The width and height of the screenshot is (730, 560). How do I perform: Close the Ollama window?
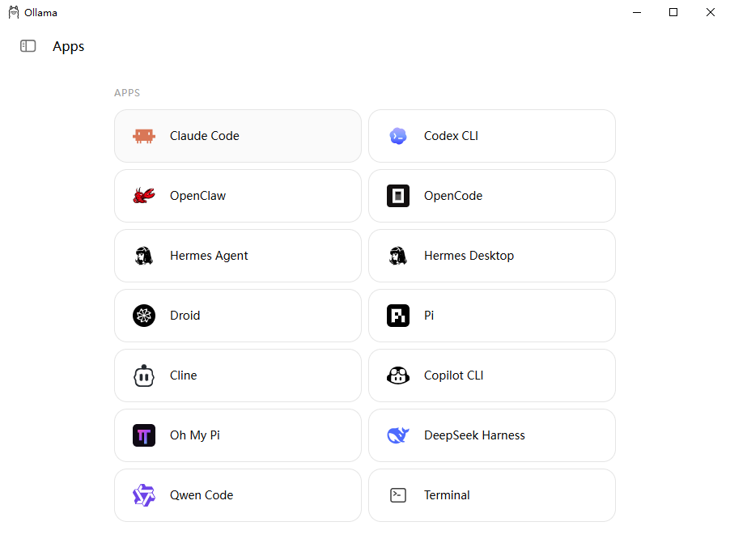coord(711,13)
